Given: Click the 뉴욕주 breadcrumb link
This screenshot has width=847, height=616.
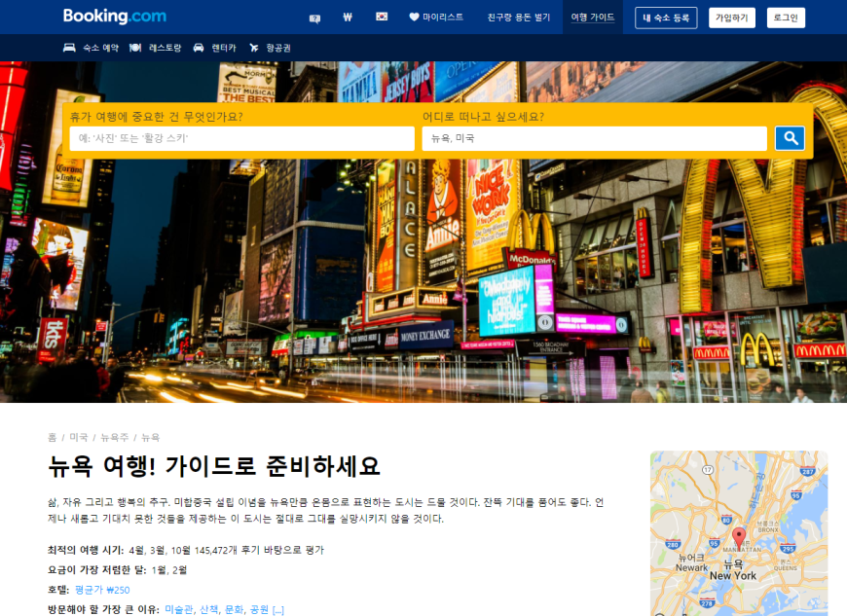Looking at the screenshot, I should tap(115, 437).
